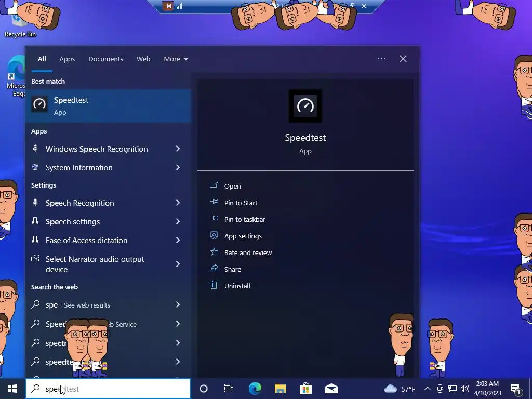Click the weather 57°F widget
Image resolution: width=532 pixels, height=399 pixels.
point(400,389)
